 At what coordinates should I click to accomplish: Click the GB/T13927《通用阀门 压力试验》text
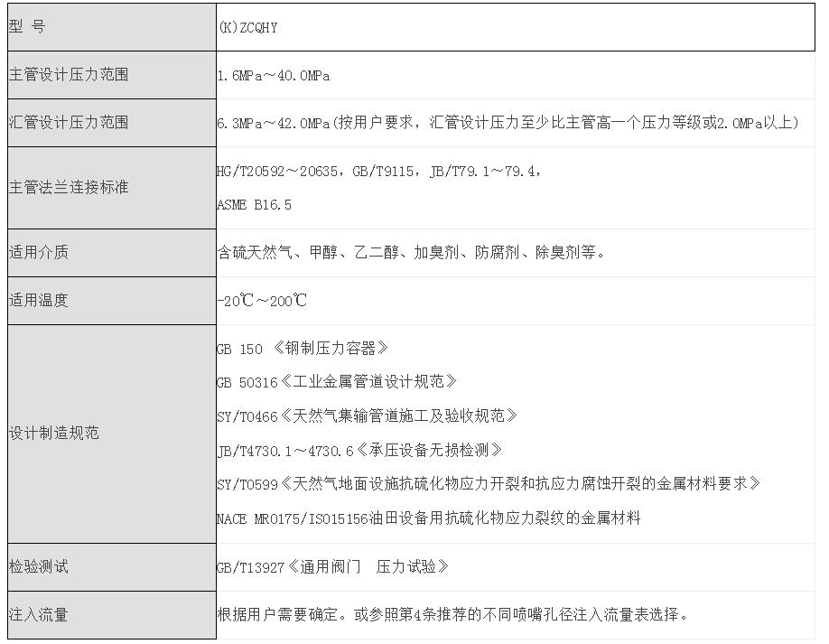[x=332, y=567]
